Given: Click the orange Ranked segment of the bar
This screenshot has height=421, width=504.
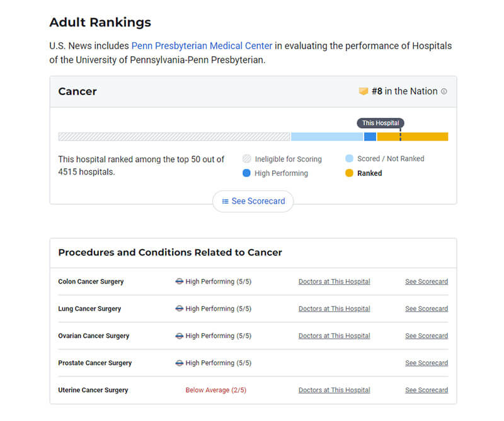Looking at the screenshot, I should coord(413,137).
